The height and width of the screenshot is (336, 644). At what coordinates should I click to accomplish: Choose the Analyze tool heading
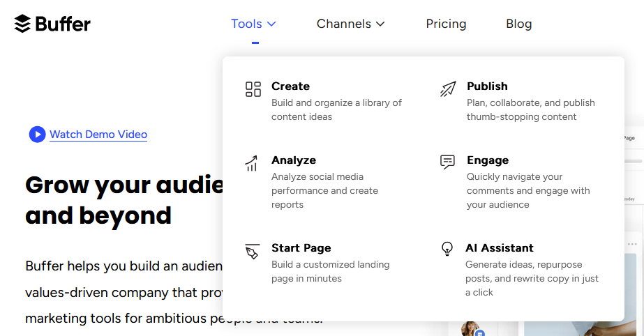click(x=294, y=160)
